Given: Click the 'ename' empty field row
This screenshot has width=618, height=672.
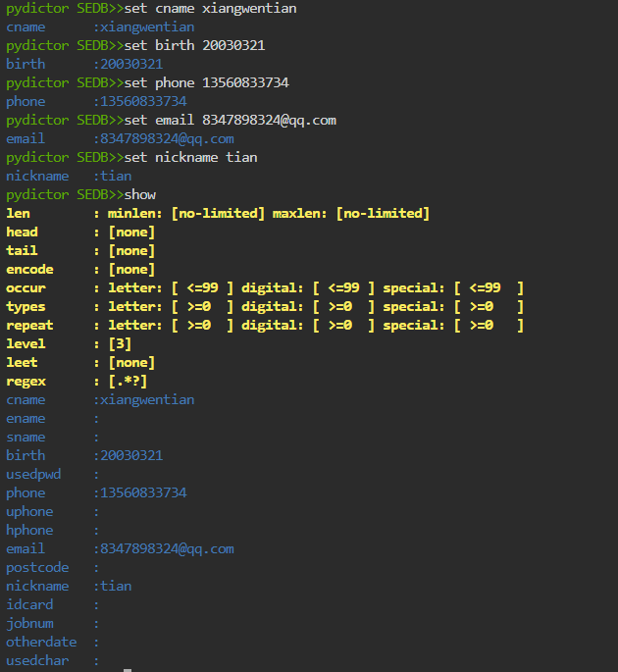Looking at the screenshot, I should point(52,418).
